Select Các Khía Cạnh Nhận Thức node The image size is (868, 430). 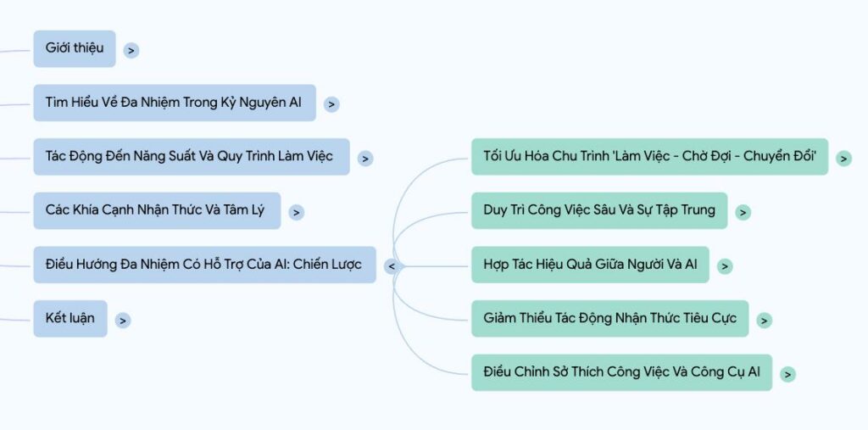157,210
